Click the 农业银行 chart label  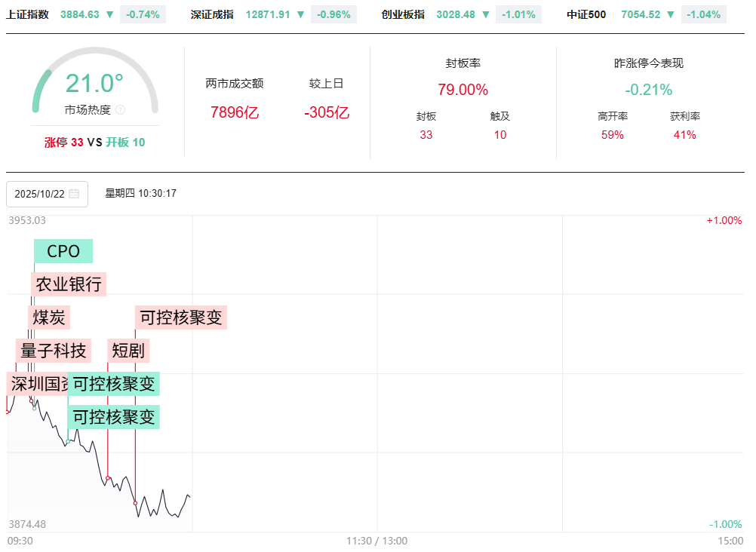pyautogui.click(x=69, y=284)
